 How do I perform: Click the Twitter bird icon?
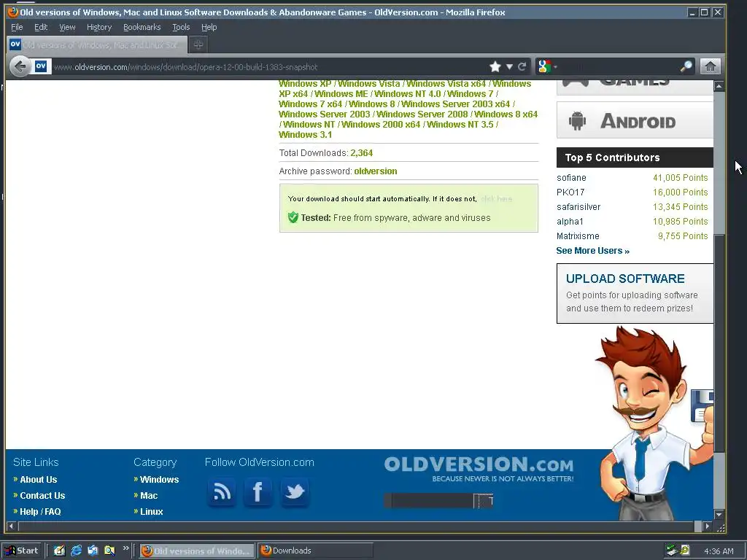pos(295,492)
